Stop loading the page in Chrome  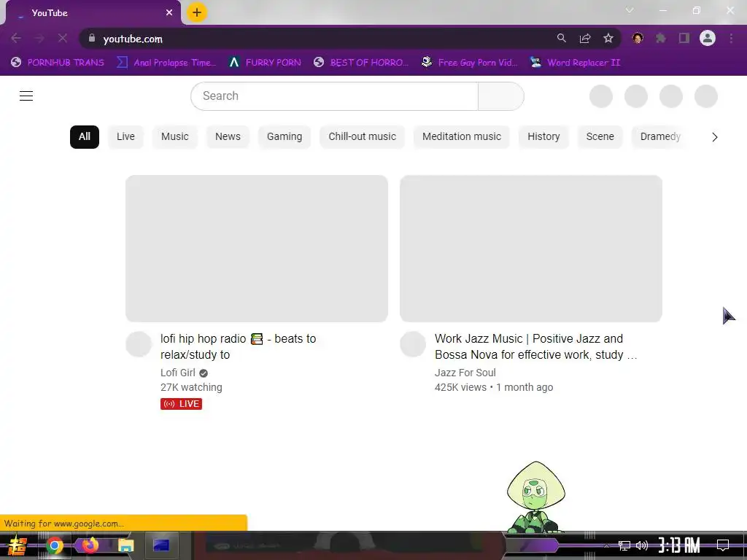pyautogui.click(x=63, y=38)
